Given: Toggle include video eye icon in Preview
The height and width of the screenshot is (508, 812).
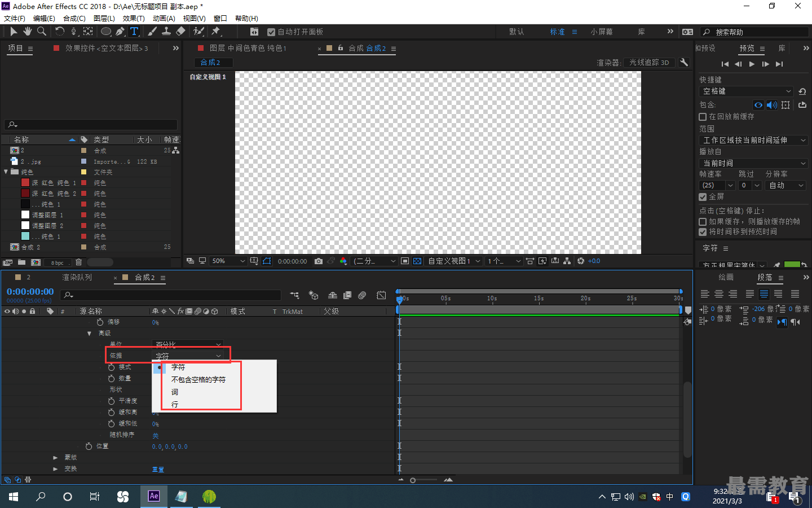Looking at the screenshot, I should pyautogui.click(x=758, y=105).
